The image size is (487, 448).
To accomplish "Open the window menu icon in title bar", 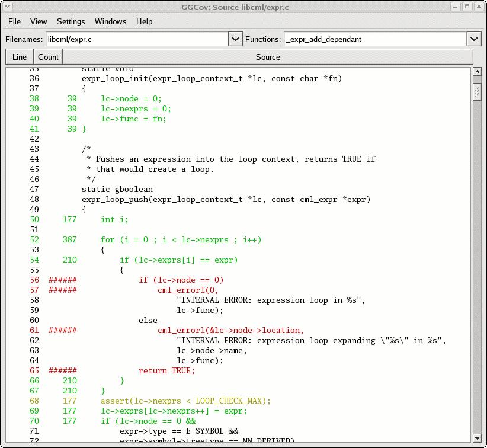I will click(x=7, y=7).
